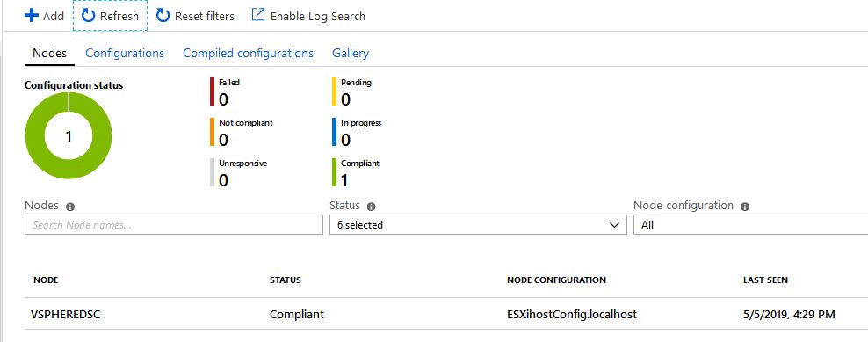This screenshot has height=342, width=868.
Task: Open the Status '6 selected' dropdown
Action: [x=478, y=224]
